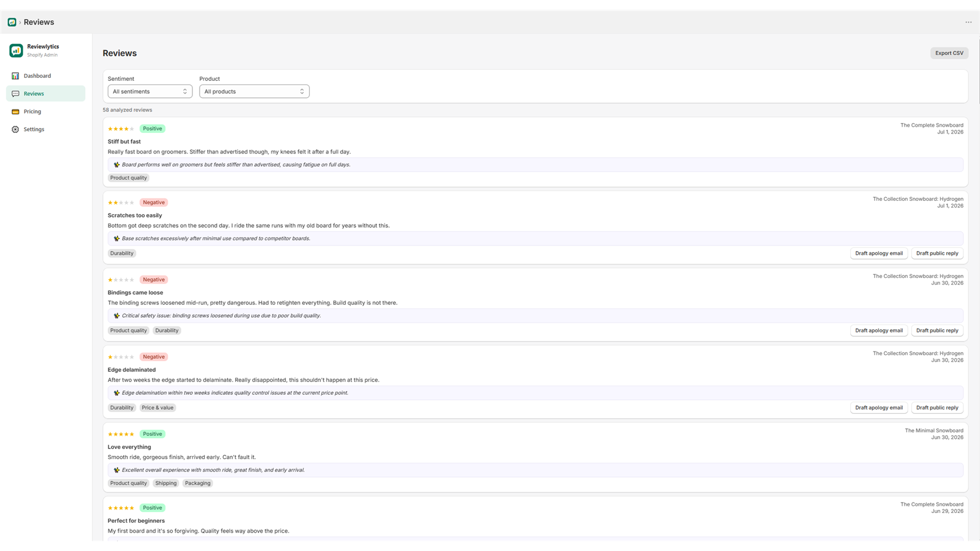Draft apology email for 'Edge delaminated'
The image size is (980, 551).
[x=879, y=408]
